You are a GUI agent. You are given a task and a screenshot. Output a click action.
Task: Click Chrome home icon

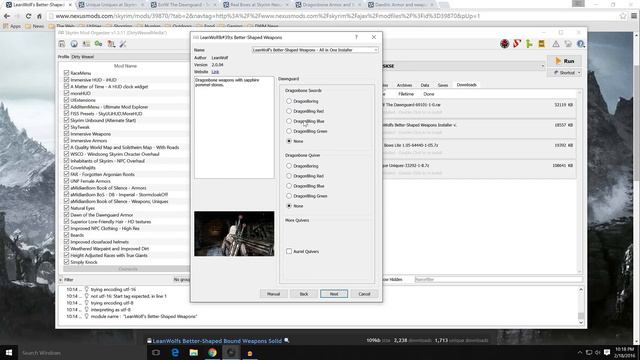(x=39, y=16)
